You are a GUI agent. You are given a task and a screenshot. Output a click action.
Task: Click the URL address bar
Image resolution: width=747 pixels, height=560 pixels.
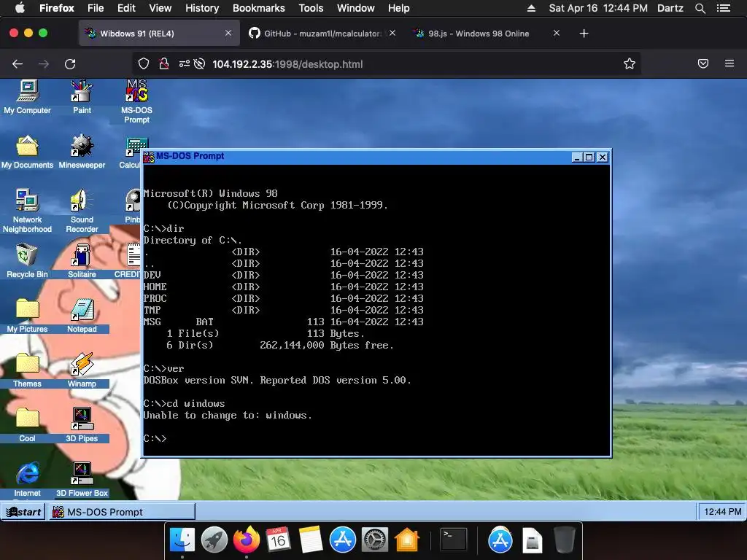tap(386, 64)
